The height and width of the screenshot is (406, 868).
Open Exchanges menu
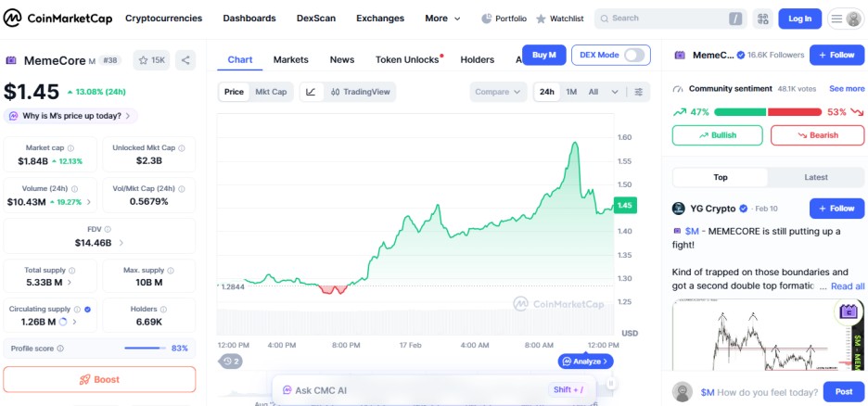tap(380, 19)
